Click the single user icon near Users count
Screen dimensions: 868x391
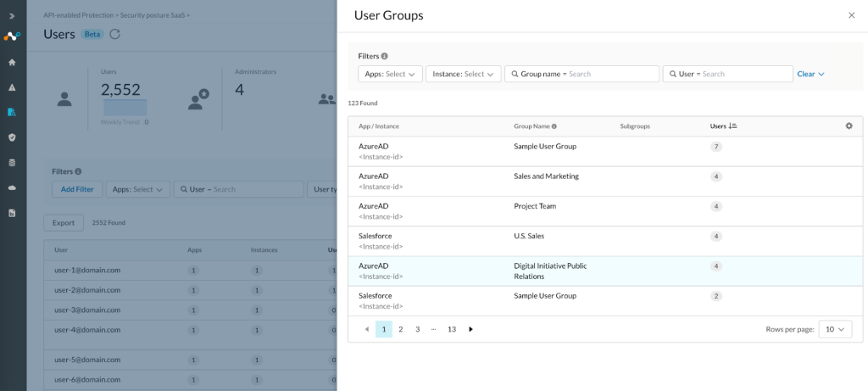click(x=64, y=99)
